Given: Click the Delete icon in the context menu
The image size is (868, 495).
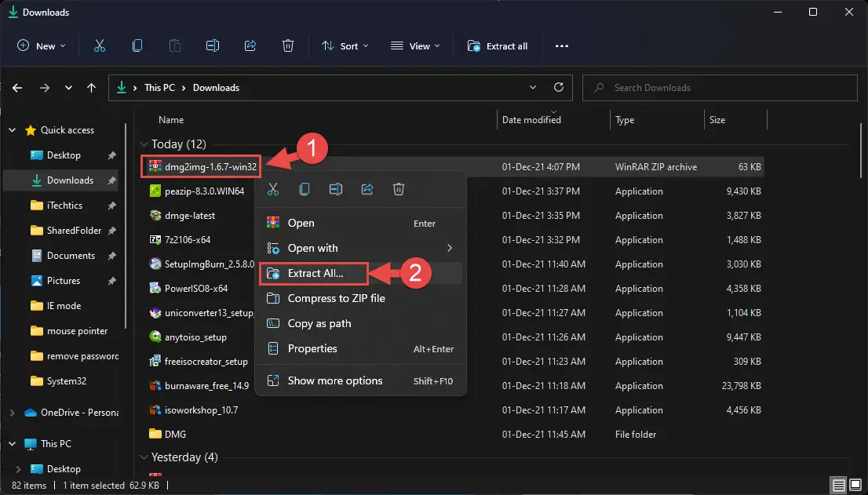Looking at the screenshot, I should 399,189.
